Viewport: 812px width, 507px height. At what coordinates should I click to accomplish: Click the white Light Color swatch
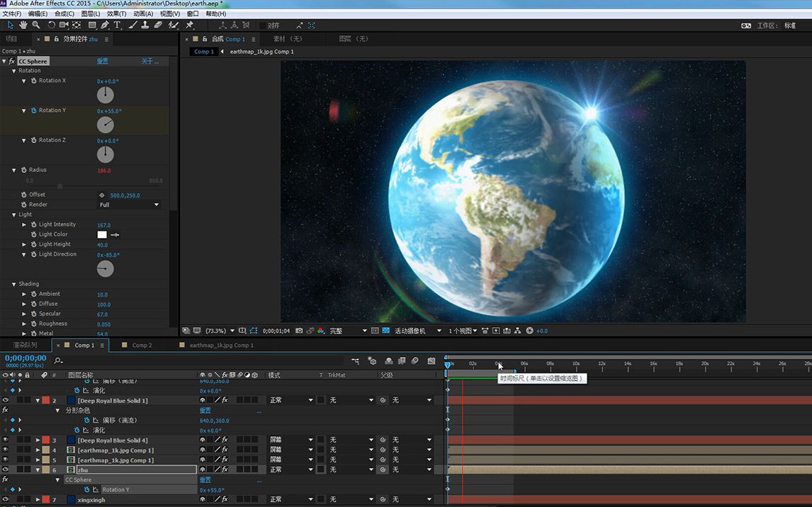[x=102, y=234]
